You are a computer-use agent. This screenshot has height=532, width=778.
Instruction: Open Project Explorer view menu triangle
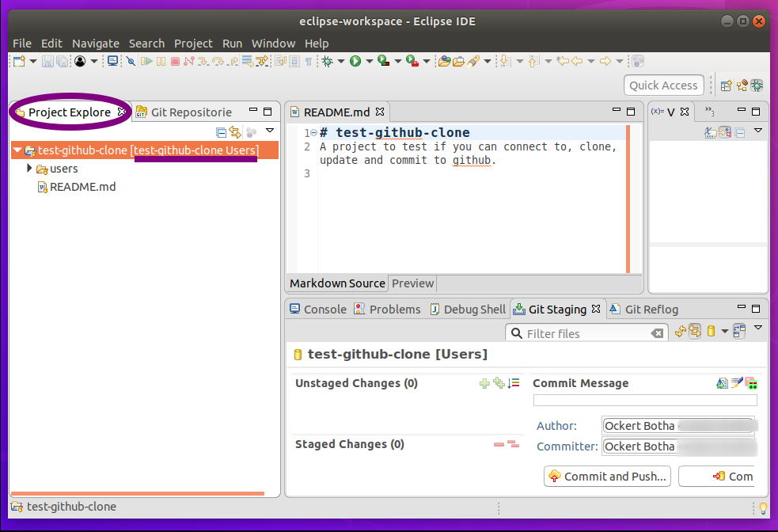(x=270, y=131)
